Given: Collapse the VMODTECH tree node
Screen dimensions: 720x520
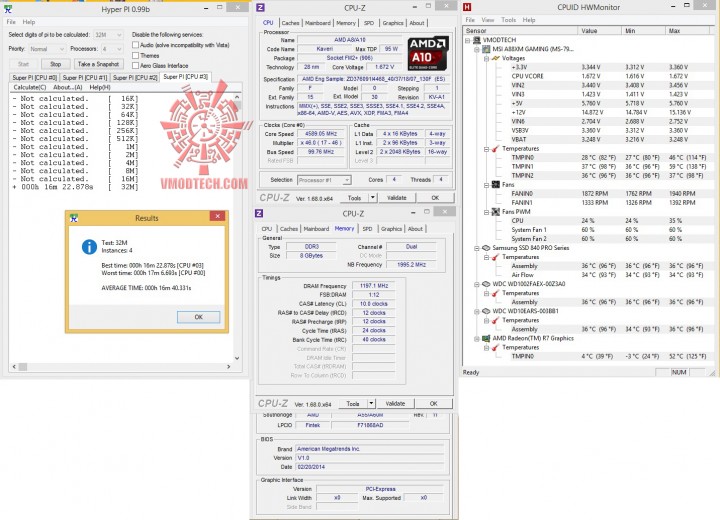Looking at the screenshot, I should tap(467, 40).
